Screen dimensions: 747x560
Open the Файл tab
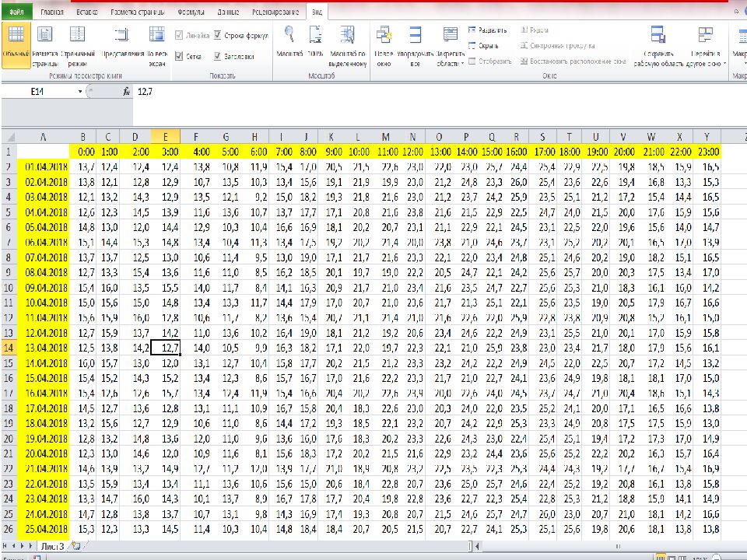(16, 13)
